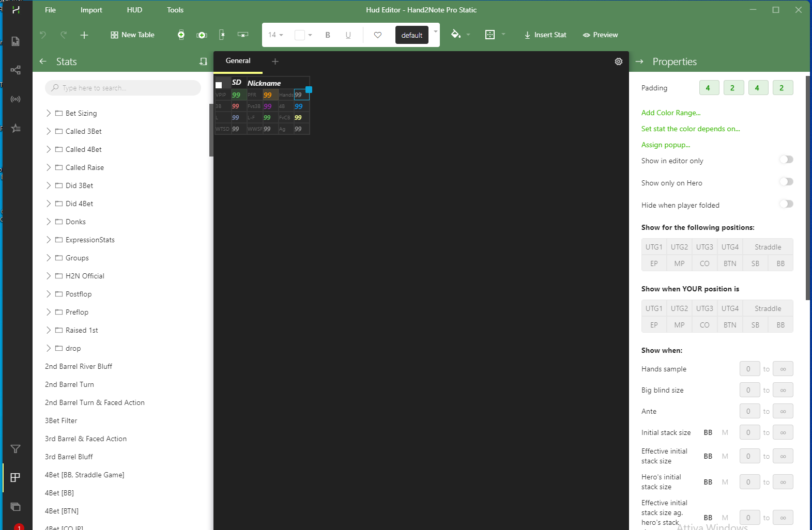812x530 pixels.
Task: Add a new HUD tab with plus
Action: click(275, 61)
